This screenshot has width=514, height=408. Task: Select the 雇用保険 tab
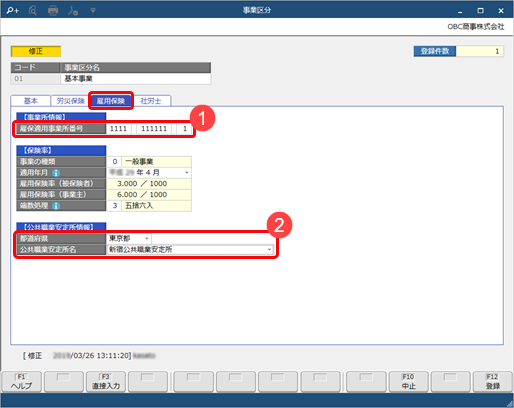(111, 101)
